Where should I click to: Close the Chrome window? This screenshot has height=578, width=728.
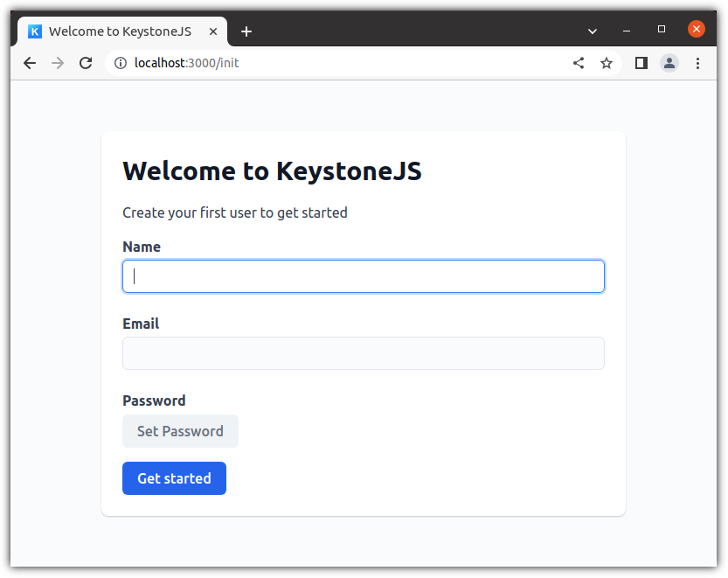(x=697, y=29)
